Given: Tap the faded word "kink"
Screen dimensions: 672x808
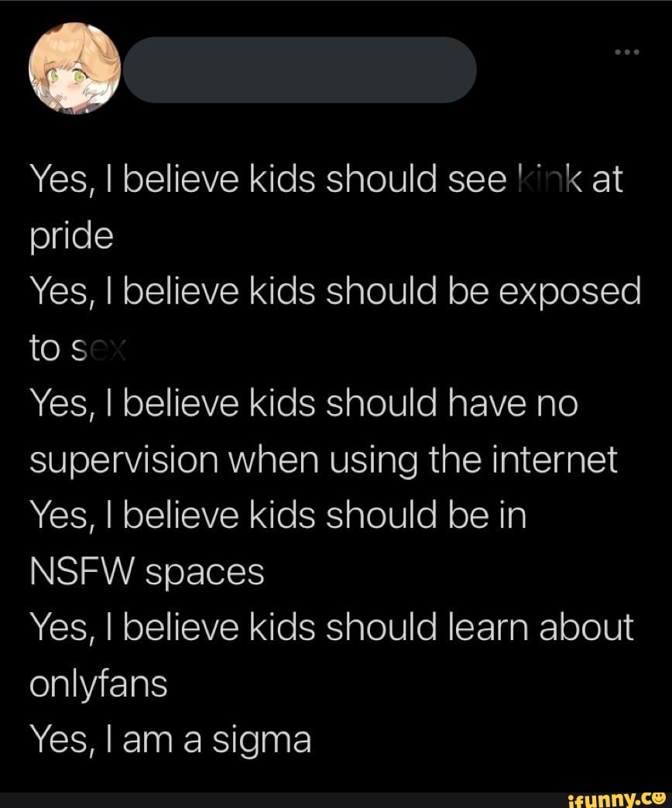Looking at the screenshot, I should point(550,179).
